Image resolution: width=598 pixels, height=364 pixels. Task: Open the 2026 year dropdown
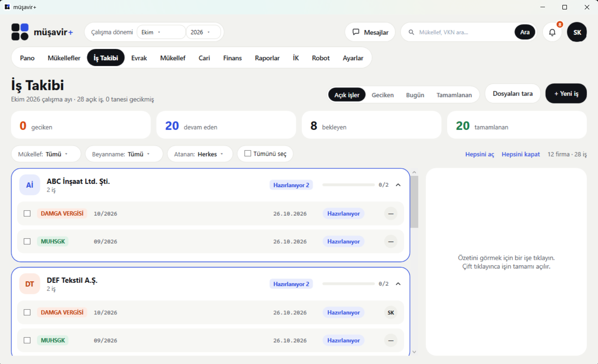click(204, 32)
